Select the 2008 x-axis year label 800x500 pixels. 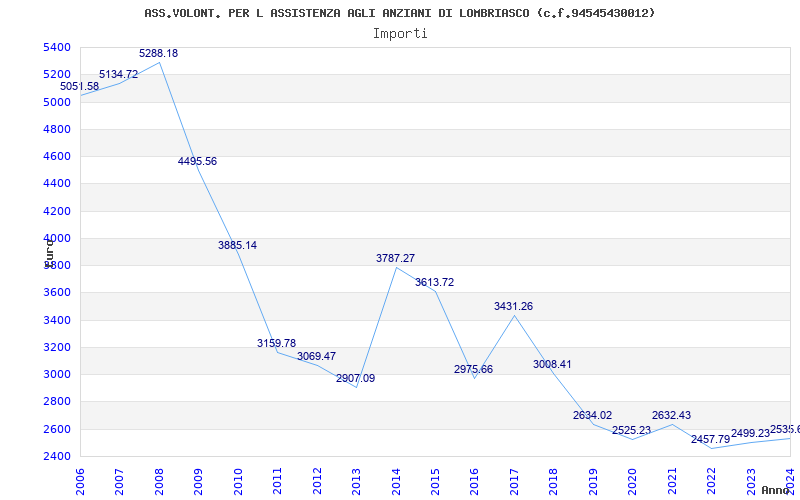159,482
